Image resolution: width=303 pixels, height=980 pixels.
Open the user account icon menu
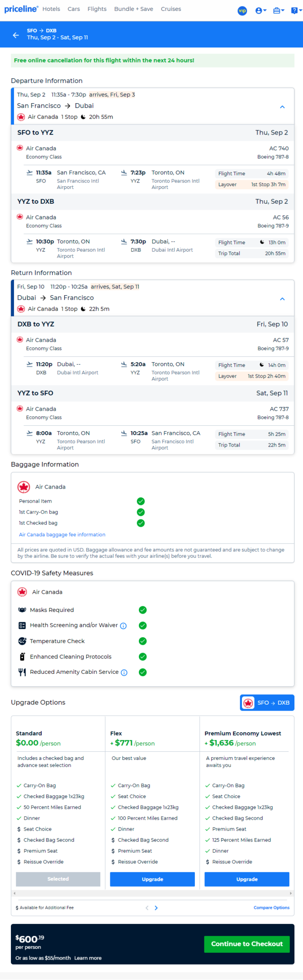click(261, 10)
